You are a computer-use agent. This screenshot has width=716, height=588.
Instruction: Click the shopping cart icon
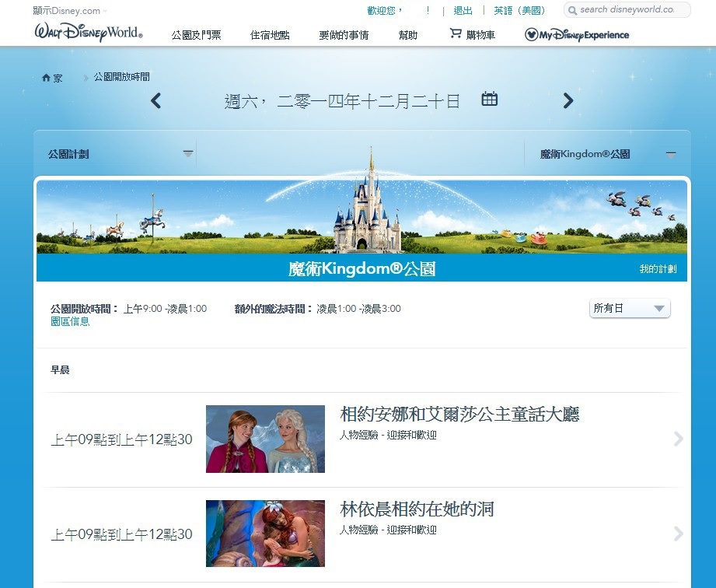coord(456,33)
